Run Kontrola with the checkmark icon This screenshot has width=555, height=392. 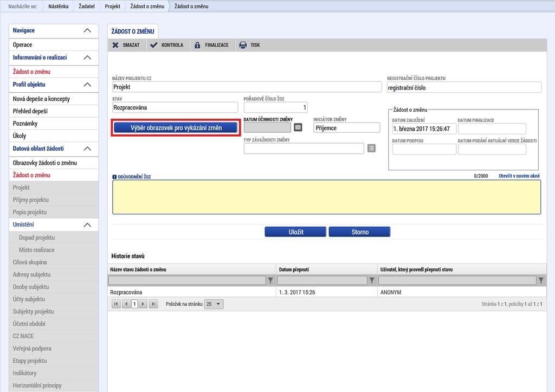pos(154,45)
